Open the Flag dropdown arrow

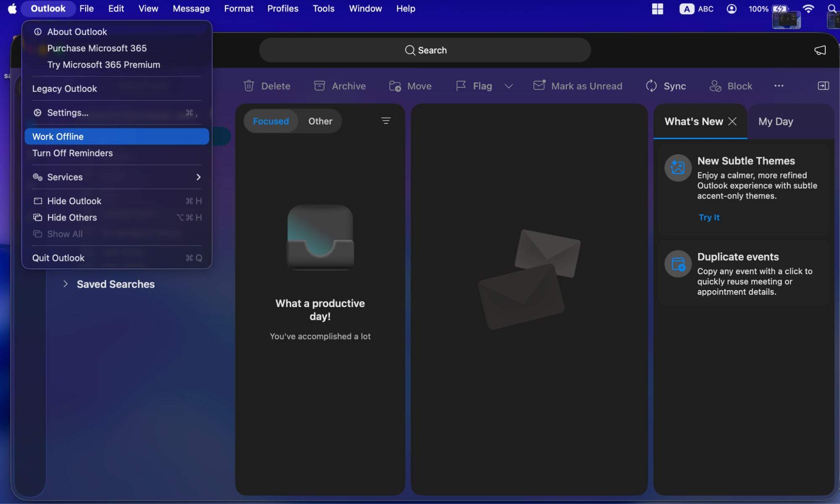click(x=509, y=86)
